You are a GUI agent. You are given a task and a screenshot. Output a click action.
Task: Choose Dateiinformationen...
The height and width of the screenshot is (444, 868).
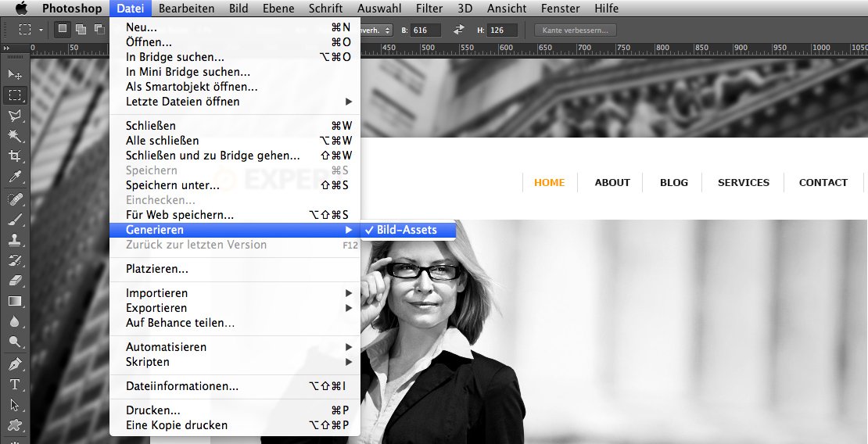[235, 386]
